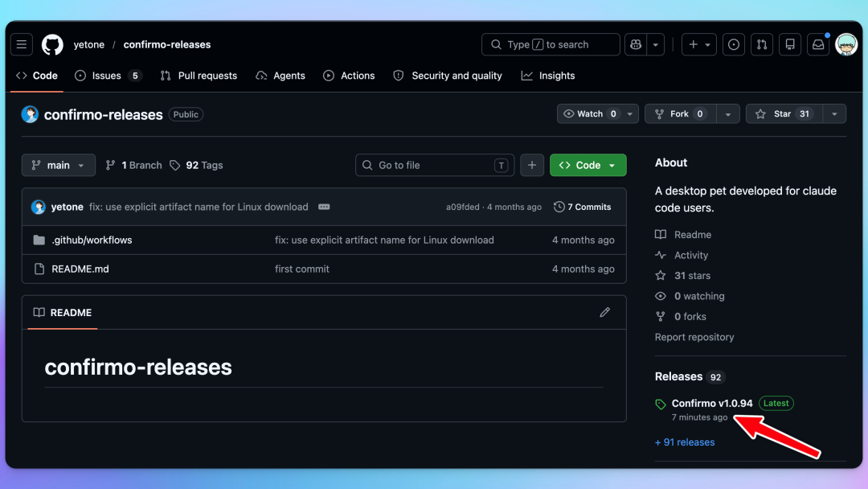Screen dimensions: 868x489
Task: Show the + 91 releases link
Action: (685, 442)
